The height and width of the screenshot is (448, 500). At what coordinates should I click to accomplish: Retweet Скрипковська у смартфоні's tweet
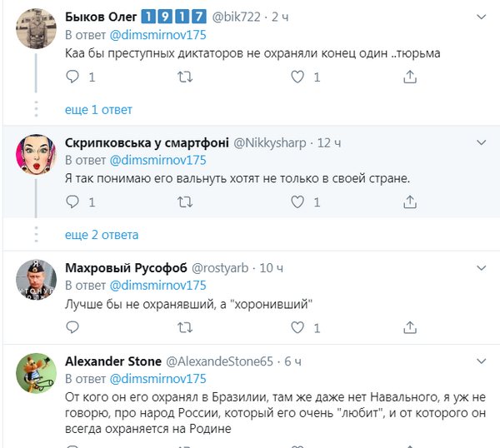[x=186, y=202]
